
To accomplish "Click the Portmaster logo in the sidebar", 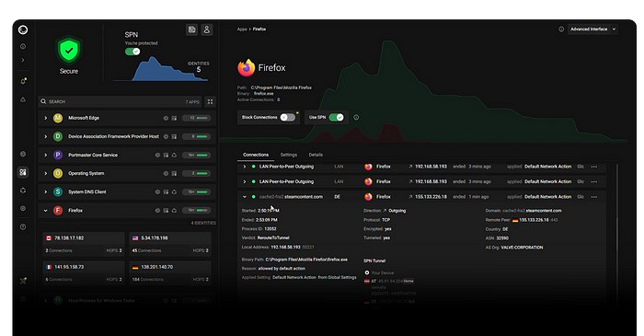I will click(23, 29).
